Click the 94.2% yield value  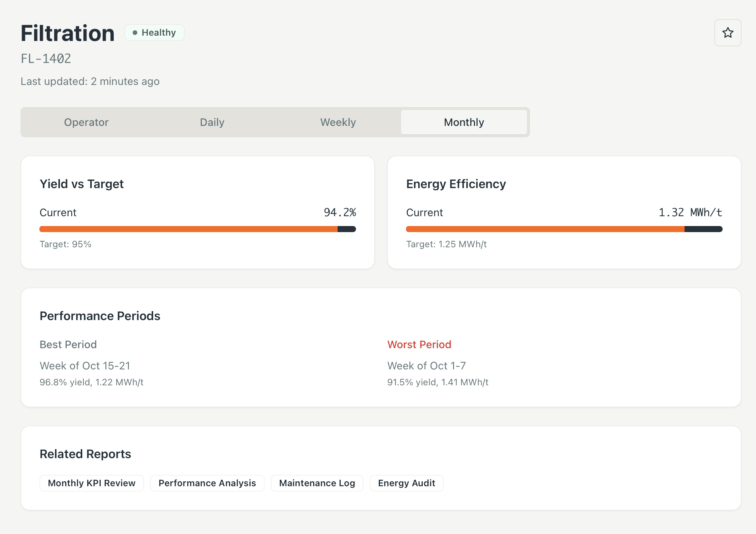click(x=340, y=212)
